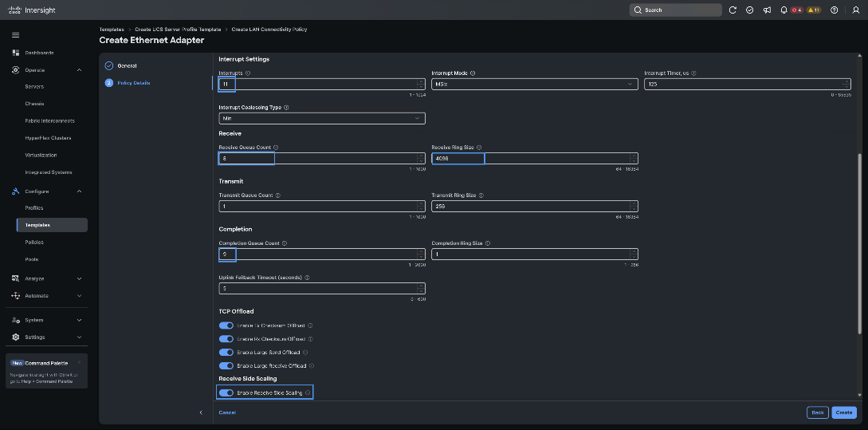868x430 pixels.
Task: Click the Receive Ring Size input field
Action: [x=534, y=159]
